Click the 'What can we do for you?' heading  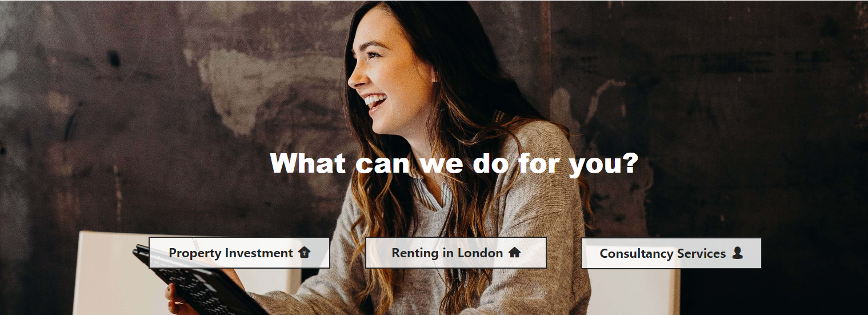pyautogui.click(x=454, y=164)
